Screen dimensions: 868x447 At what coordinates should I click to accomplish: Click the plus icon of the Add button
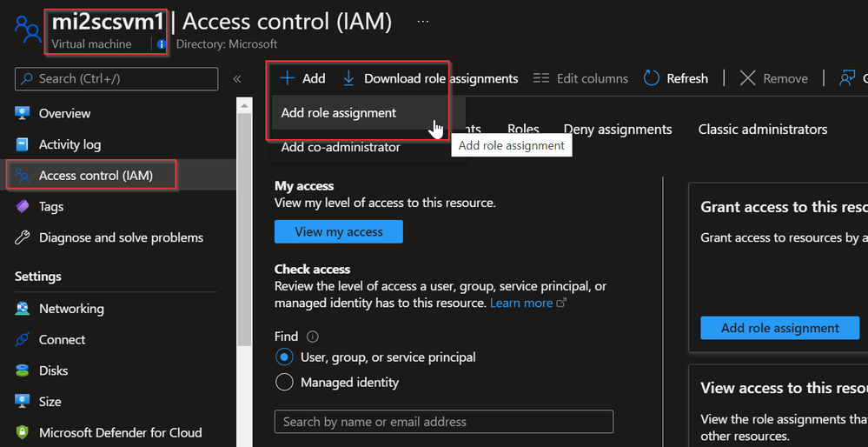[x=288, y=78]
